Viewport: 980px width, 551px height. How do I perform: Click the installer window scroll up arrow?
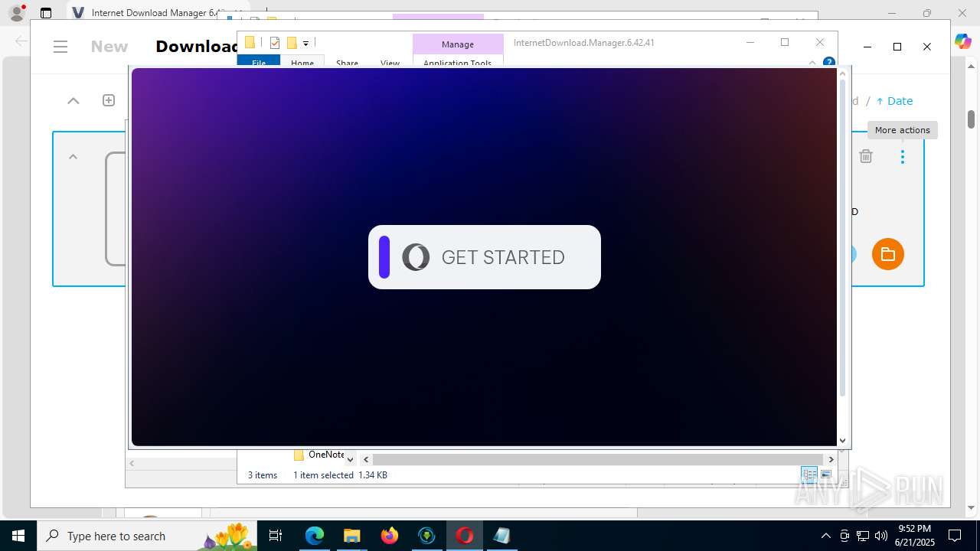click(x=843, y=73)
